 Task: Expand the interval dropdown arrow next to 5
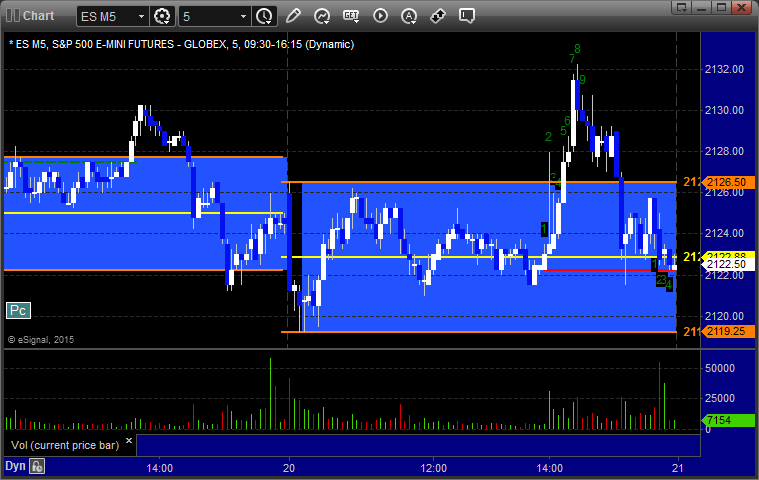click(x=243, y=16)
